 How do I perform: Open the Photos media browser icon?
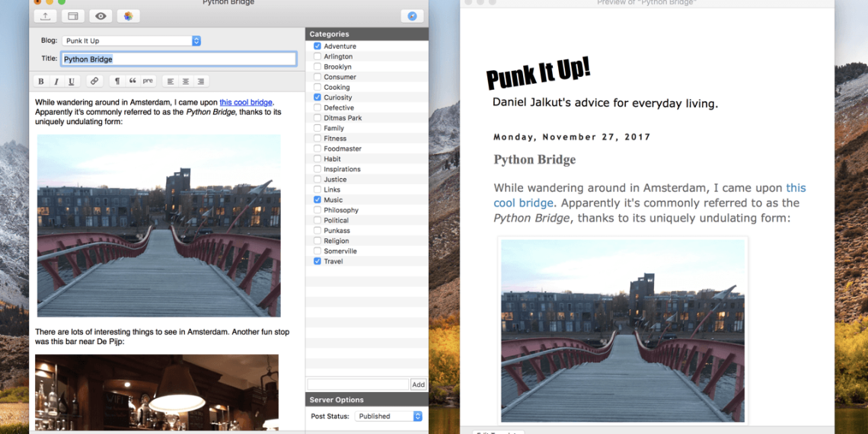(x=128, y=16)
